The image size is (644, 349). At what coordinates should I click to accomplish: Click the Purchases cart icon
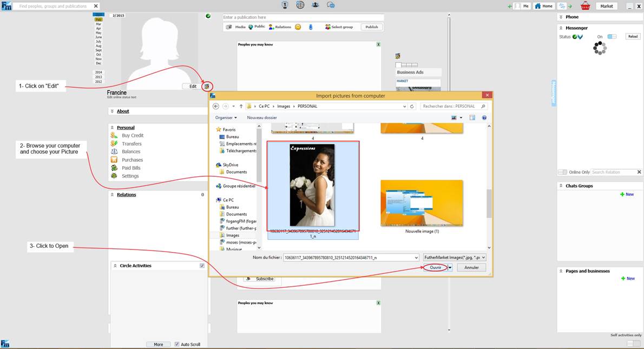click(114, 160)
